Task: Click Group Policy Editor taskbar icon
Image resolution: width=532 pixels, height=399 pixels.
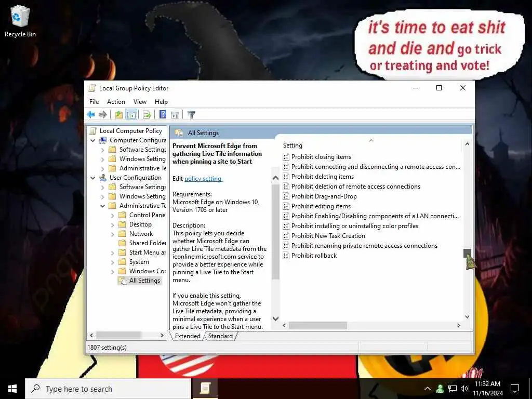Action: (205, 389)
